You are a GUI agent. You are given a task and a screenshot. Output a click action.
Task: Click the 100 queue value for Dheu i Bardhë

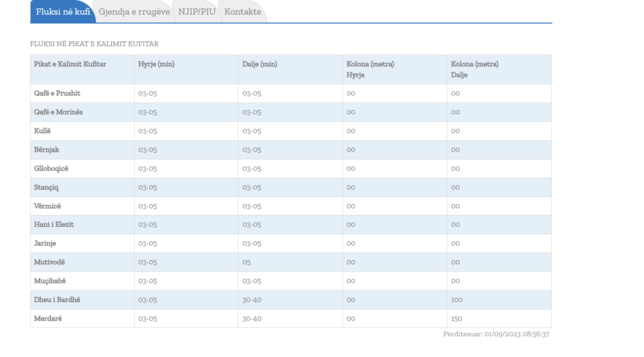(x=457, y=300)
